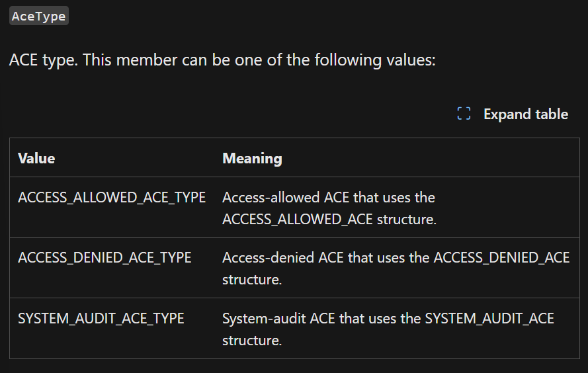
Task: Click the ACCESS_ALLOWED_ACE structure name
Action: pyautogui.click(x=298, y=220)
